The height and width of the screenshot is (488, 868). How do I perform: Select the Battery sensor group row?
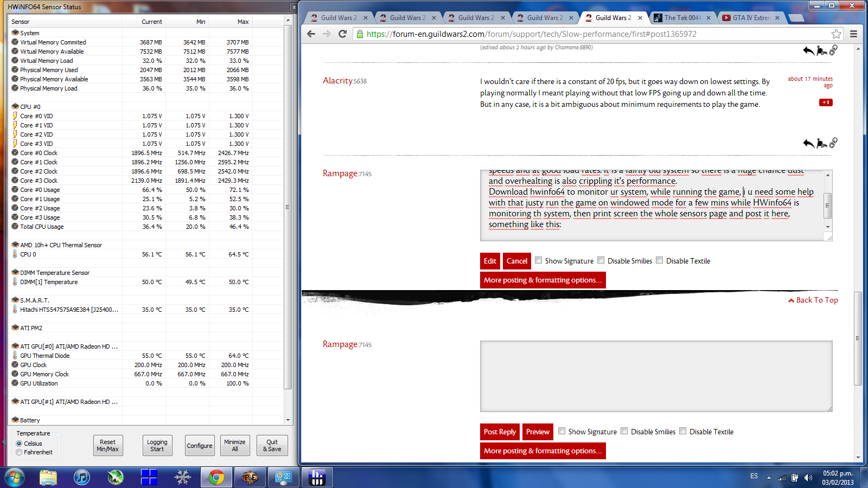click(x=146, y=420)
